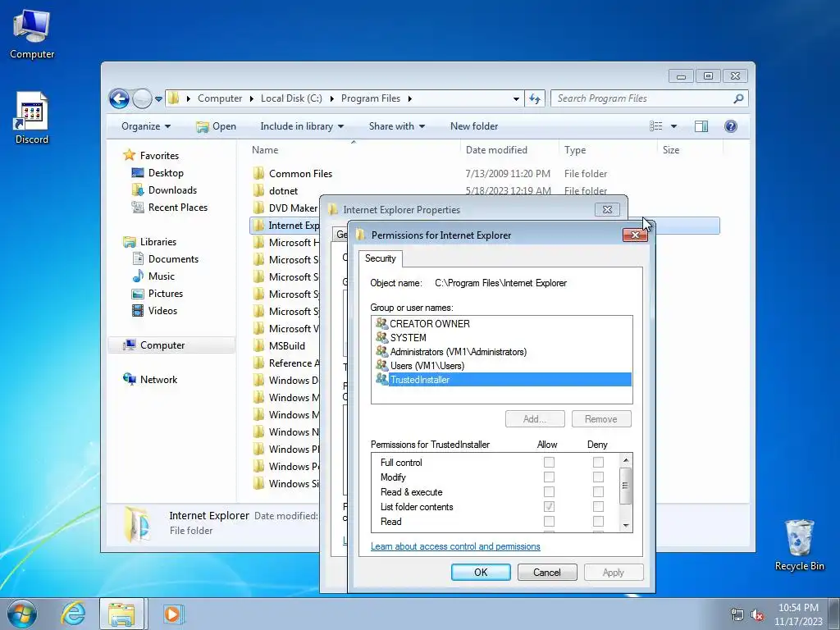Check Allow for Read & execute
Screen dimensions: 840x630
tap(549, 492)
